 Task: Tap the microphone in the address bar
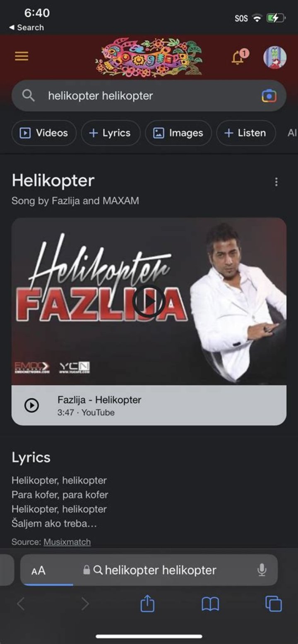point(262,570)
